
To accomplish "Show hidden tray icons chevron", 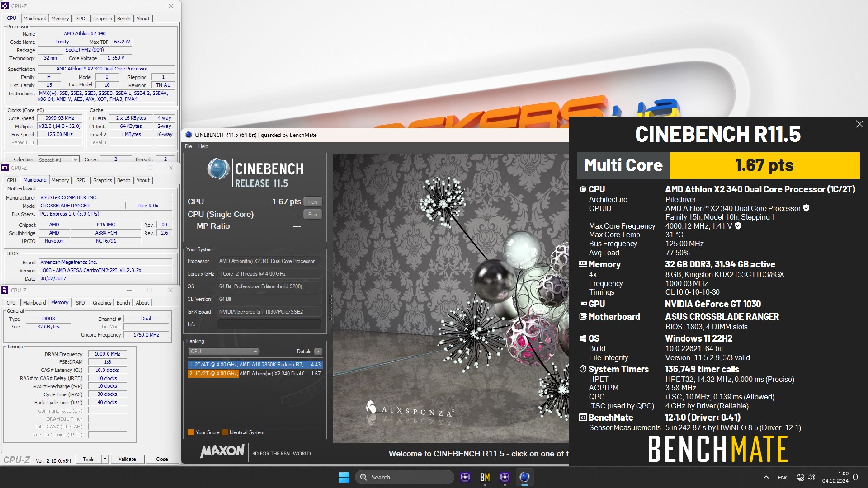I will pos(766,477).
